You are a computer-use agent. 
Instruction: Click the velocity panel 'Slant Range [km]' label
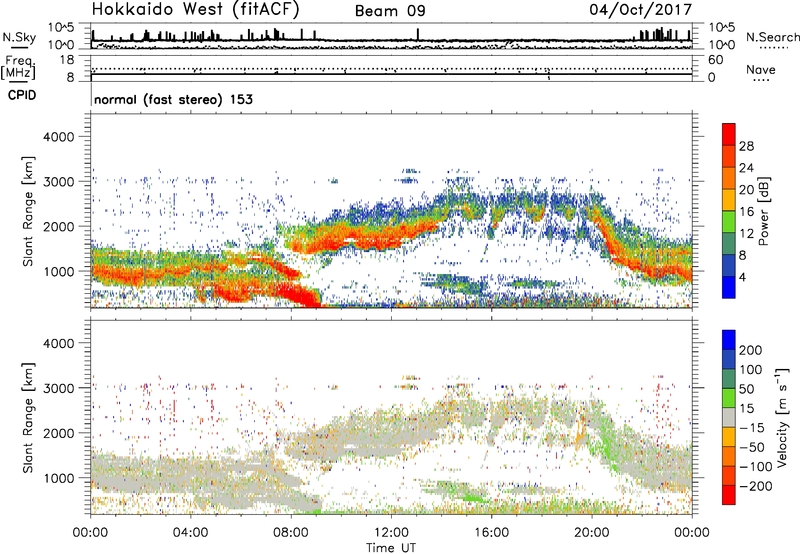[28, 417]
